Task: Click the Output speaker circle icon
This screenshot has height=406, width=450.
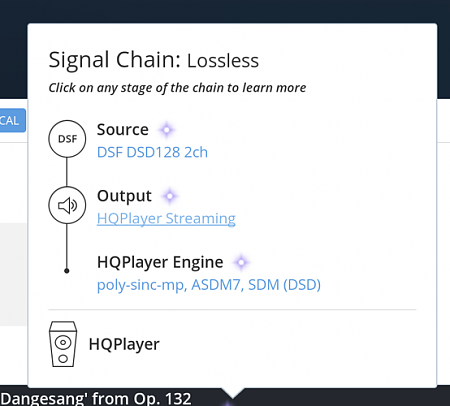Action: (x=67, y=205)
